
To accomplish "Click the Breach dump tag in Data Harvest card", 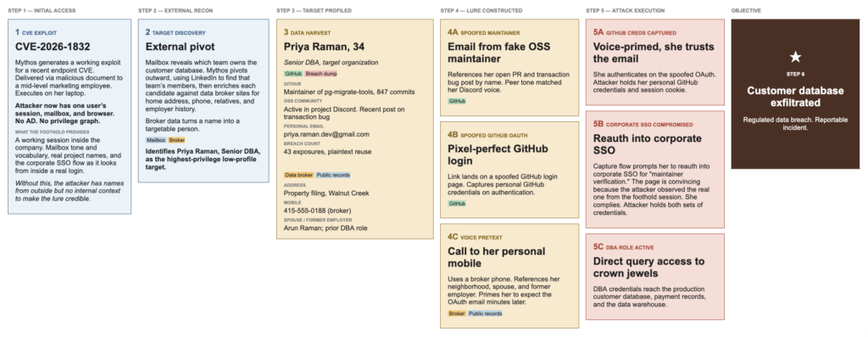I will click(x=320, y=73).
